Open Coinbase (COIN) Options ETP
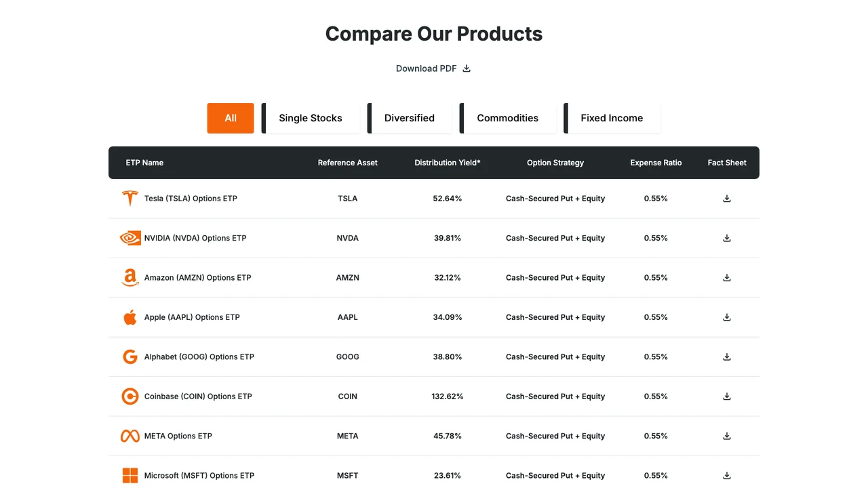868x488 pixels. pos(198,396)
